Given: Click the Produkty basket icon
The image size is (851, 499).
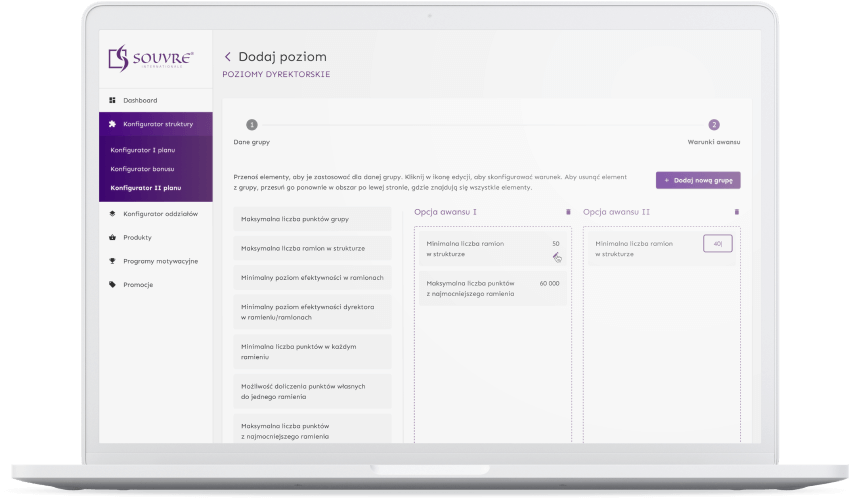Looking at the screenshot, I should click(112, 237).
